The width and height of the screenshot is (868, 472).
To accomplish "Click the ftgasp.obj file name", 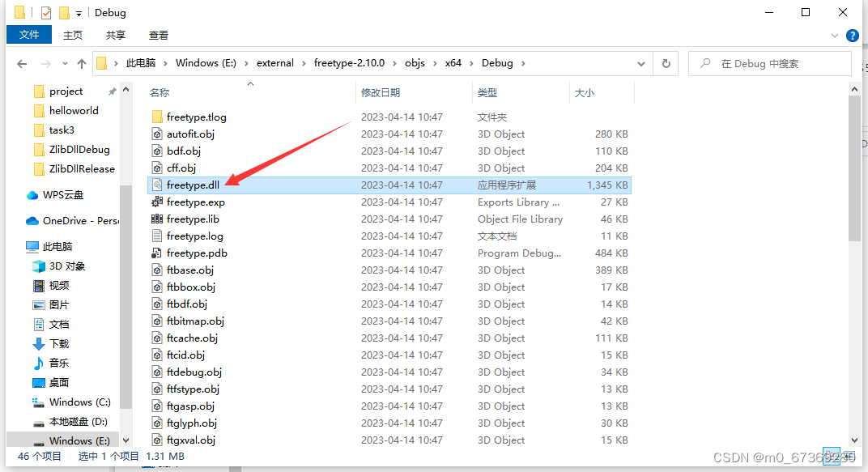I will coord(190,406).
